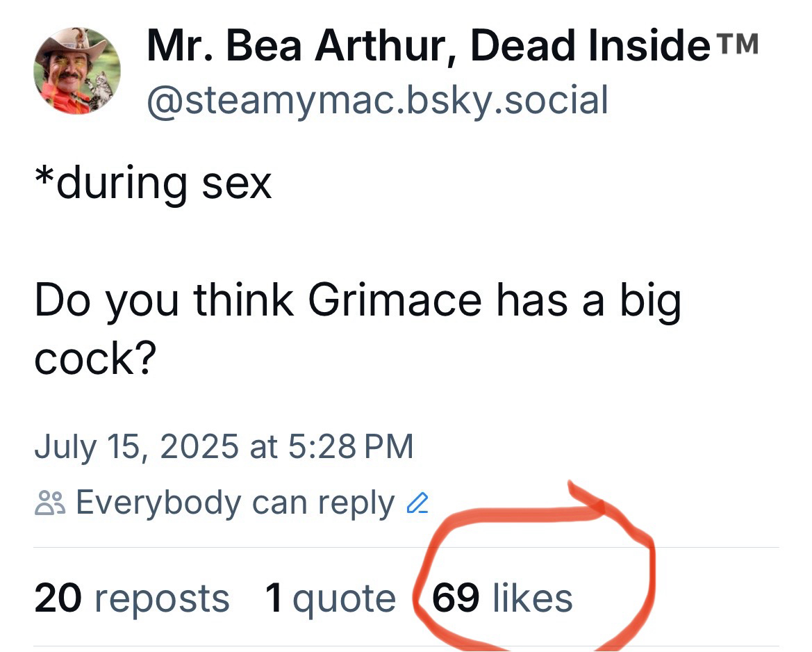
Task: Open the poster's profile avatar picture
Action: 76,70
